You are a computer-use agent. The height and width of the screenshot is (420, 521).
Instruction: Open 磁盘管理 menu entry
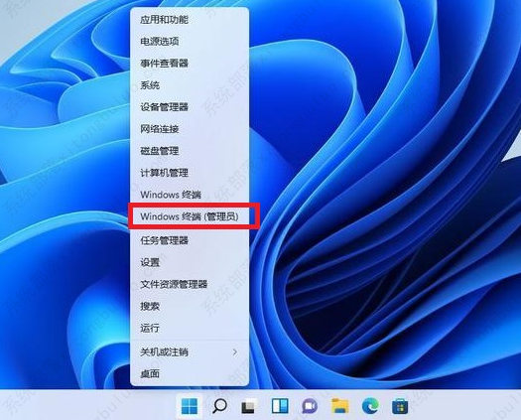coord(190,151)
